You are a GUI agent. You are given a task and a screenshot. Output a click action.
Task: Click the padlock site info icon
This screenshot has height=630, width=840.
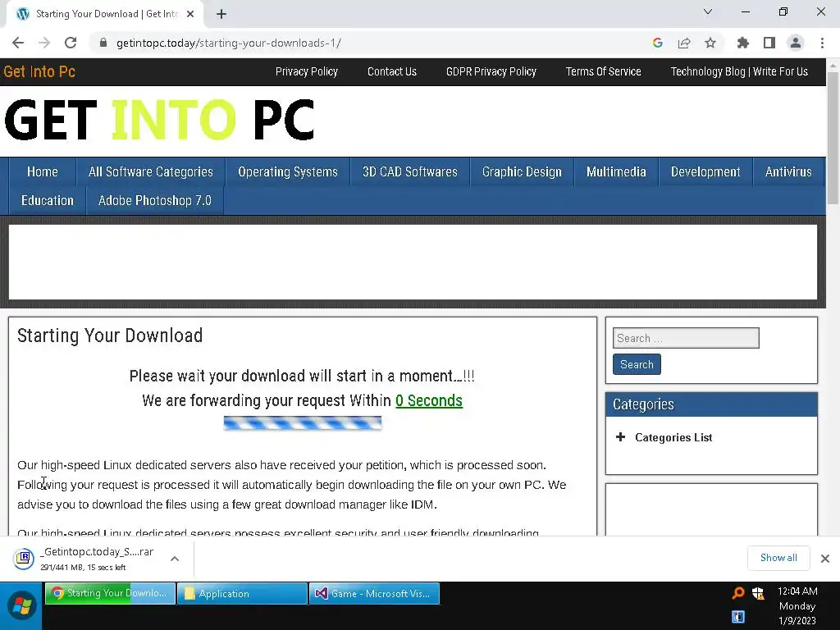click(103, 43)
